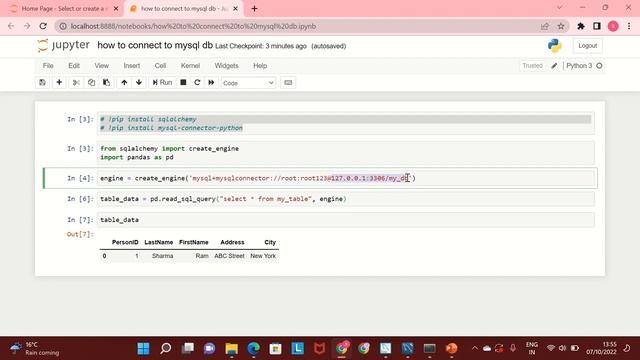Viewport: 640px width, 360px height.
Task: Click the Python logo icon
Action: pyautogui.click(x=555, y=46)
